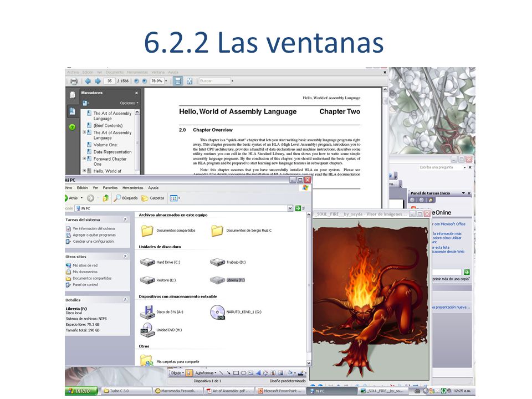Viewport: 532px width, 399px height.
Task: Click Cambiar una configuración link
Action: coord(93,241)
